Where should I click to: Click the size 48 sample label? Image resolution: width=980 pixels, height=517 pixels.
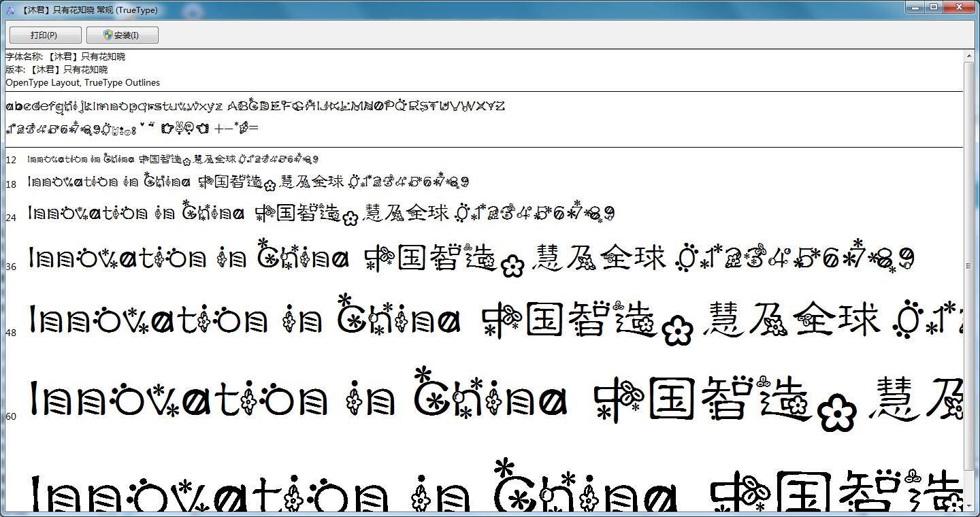pyautogui.click(x=11, y=333)
